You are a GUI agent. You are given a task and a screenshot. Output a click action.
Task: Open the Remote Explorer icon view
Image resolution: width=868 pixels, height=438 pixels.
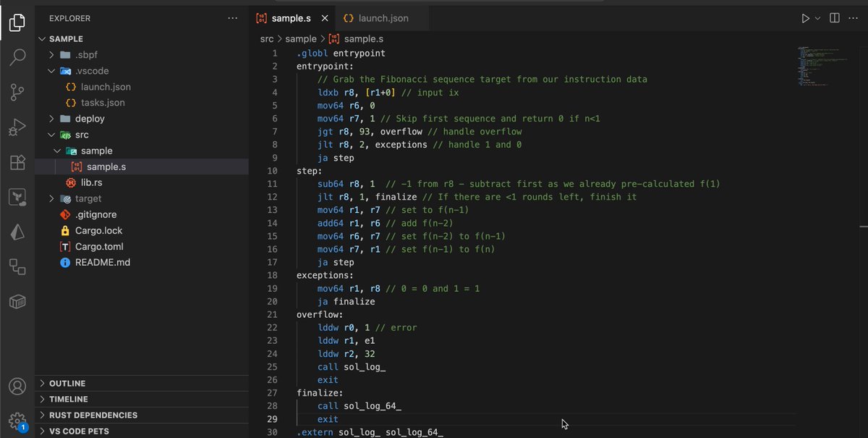click(x=17, y=266)
